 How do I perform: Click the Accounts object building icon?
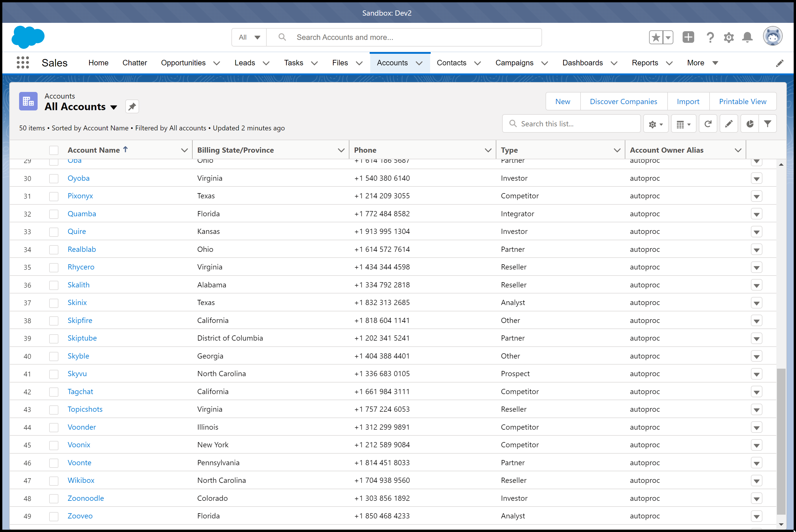click(28, 101)
